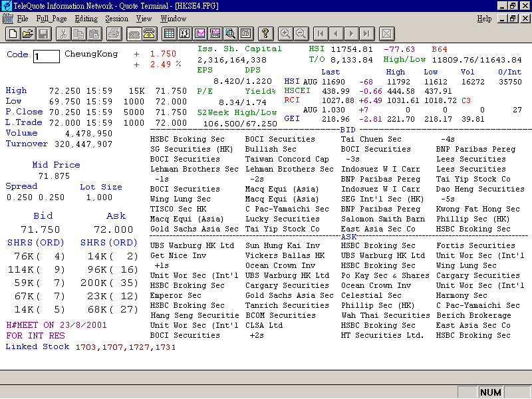532x399 pixels.
Task: Click the CheungKong stock name
Action: click(91, 54)
